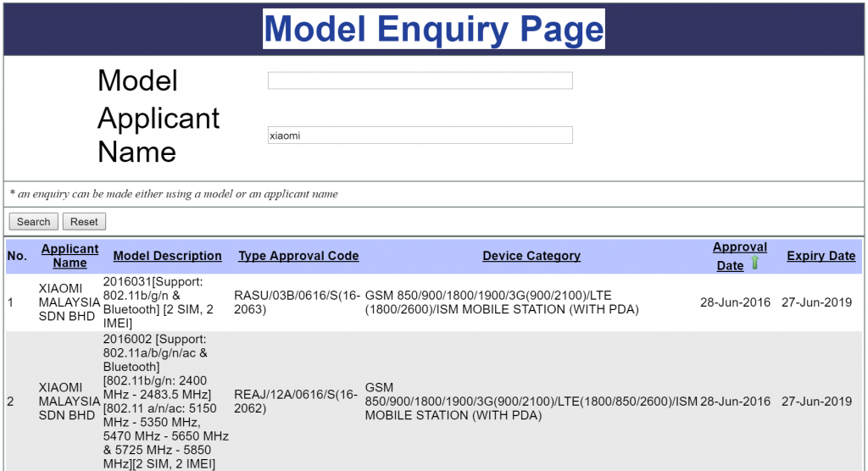Click the Model input field
This screenshot has width=868, height=471.
[420, 80]
